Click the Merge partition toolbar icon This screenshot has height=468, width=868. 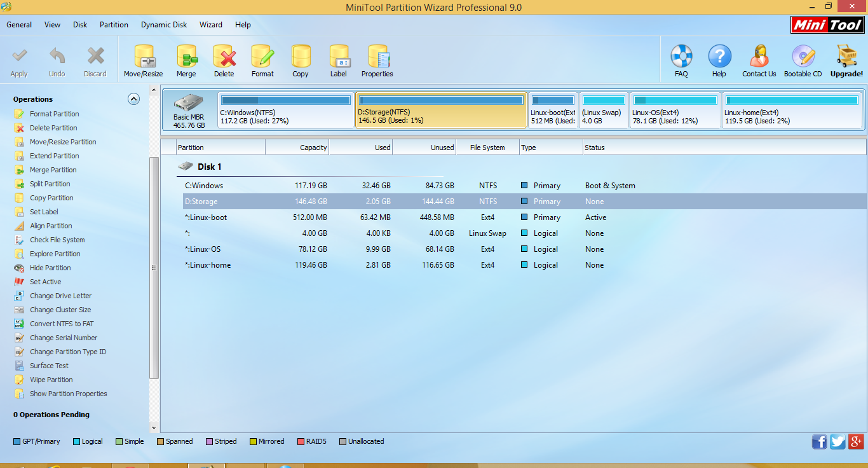pyautogui.click(x=186, y=57)
